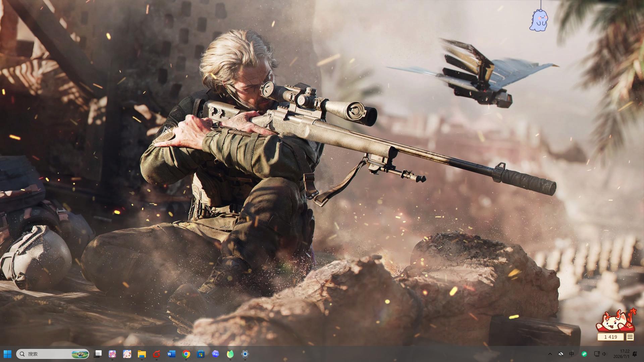Open the notification bell in the tray
644x362 pixels.
635,354
